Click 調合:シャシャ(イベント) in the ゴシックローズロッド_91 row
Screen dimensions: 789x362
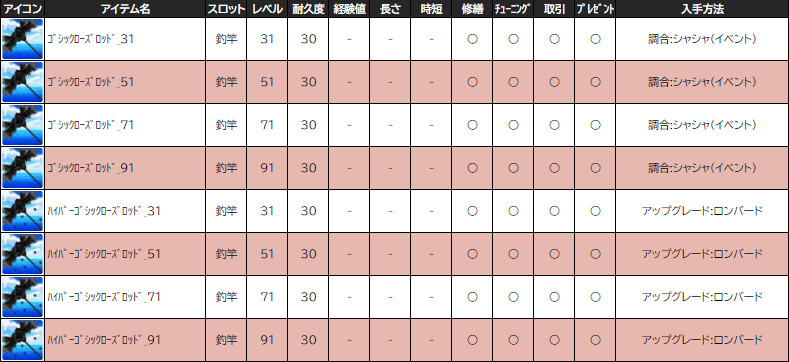(702, 168)
